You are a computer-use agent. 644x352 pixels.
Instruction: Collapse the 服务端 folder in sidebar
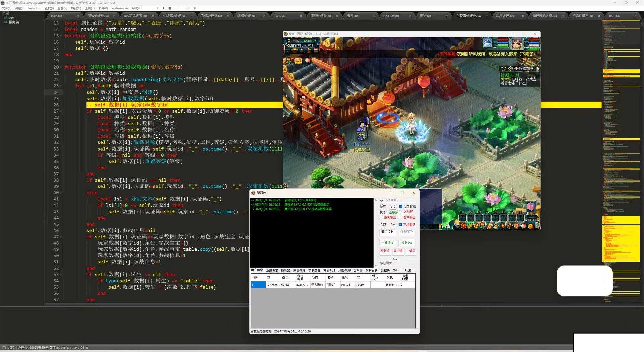point(5,22)
